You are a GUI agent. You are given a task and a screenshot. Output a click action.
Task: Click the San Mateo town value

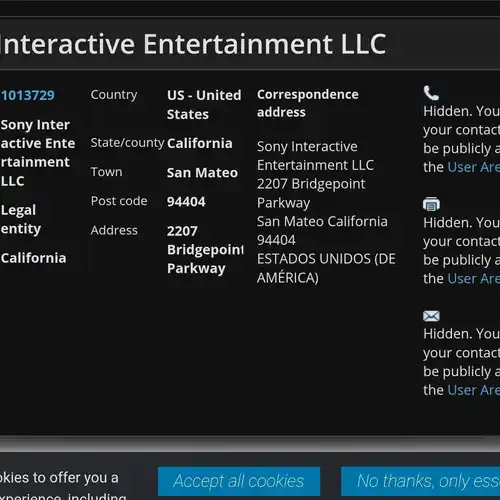point(202,173)
